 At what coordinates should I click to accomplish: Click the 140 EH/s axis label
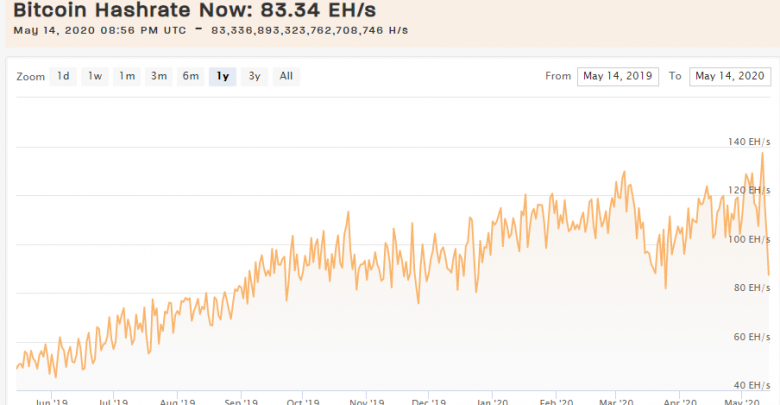point(749,142)
